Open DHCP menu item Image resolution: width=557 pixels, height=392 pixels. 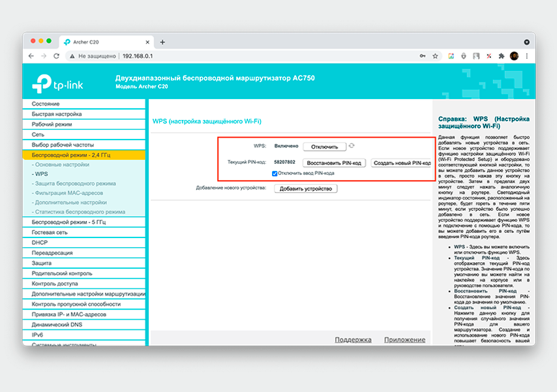84,243
